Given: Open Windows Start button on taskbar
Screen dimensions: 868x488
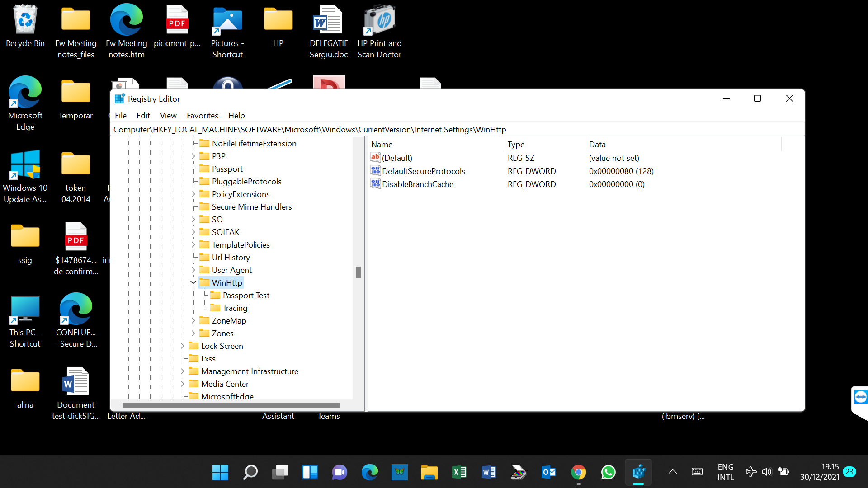Looking at the screenshot, I should tap(220, 472).
